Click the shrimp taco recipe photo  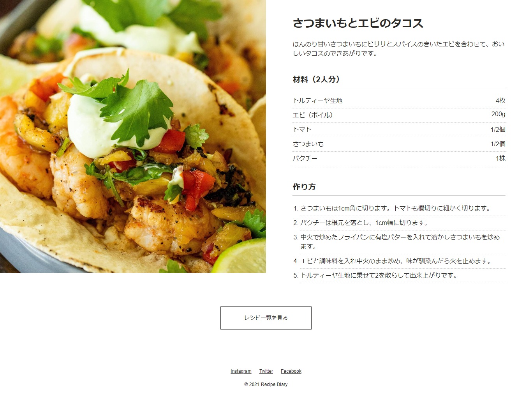coord(133,136)
